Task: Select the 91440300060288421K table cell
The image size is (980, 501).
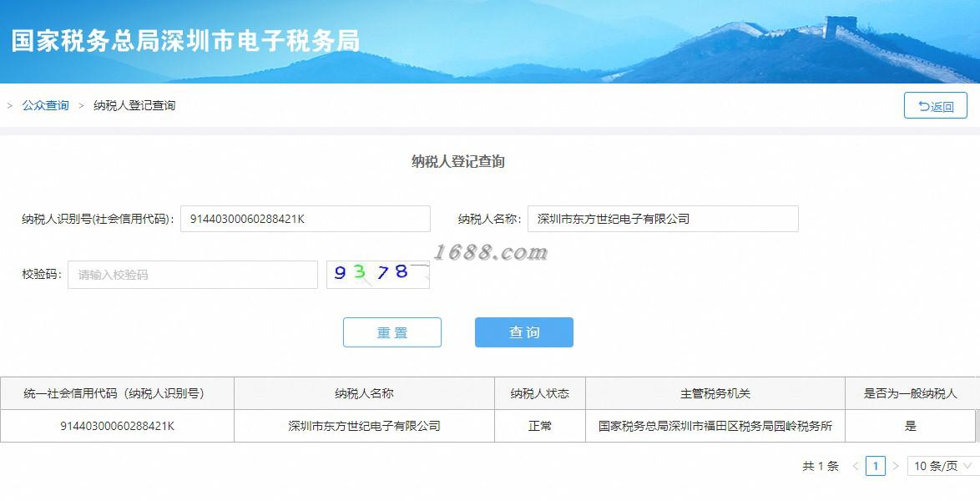Action: [117, 426]
